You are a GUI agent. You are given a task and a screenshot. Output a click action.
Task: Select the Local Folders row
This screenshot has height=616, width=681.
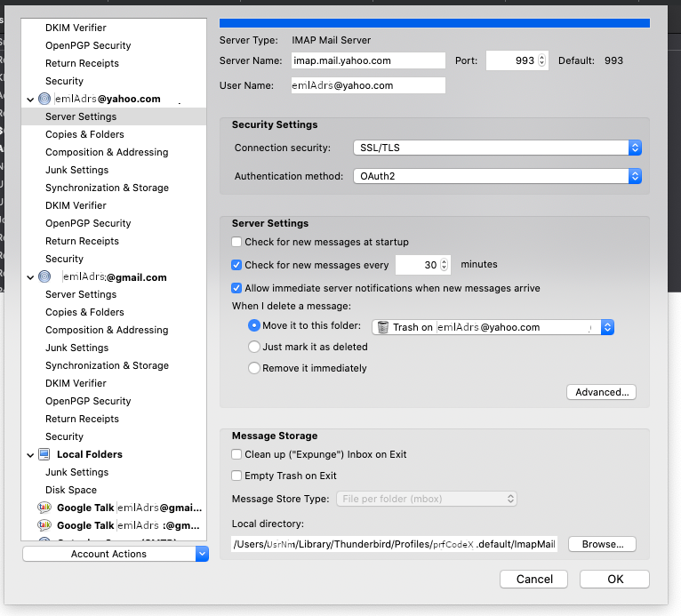114,454
